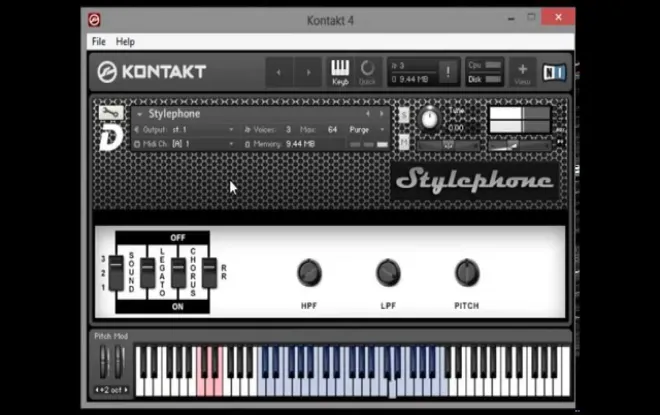Click the Voices count 3
Viewport: 660px width, 415px height.
click(x=288, y=130)
